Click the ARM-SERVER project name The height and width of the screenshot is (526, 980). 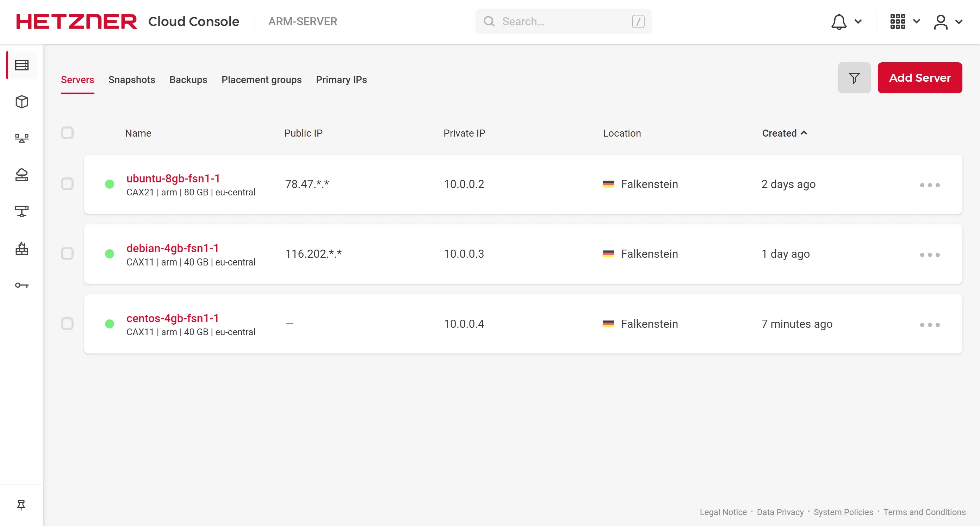pos(303,21)
